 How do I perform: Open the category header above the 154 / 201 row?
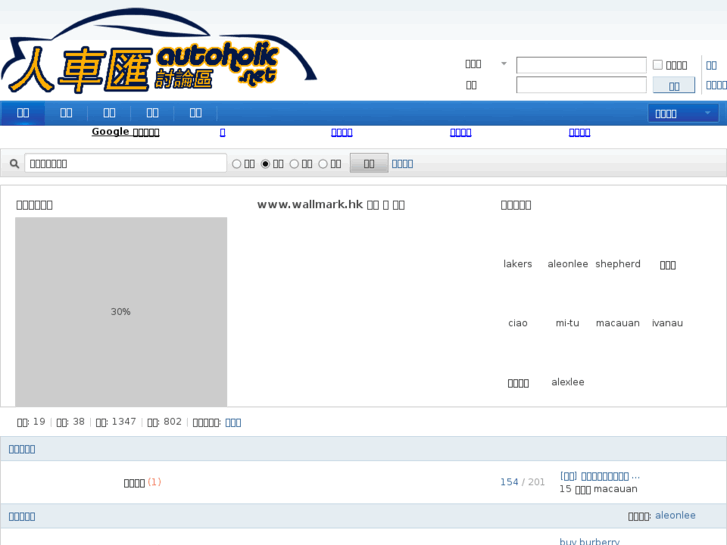22,449
